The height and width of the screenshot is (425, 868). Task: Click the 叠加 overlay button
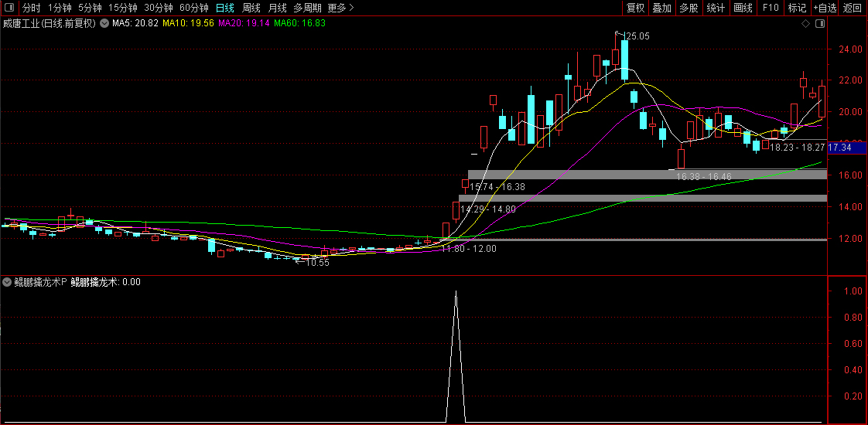coord(661,8)
